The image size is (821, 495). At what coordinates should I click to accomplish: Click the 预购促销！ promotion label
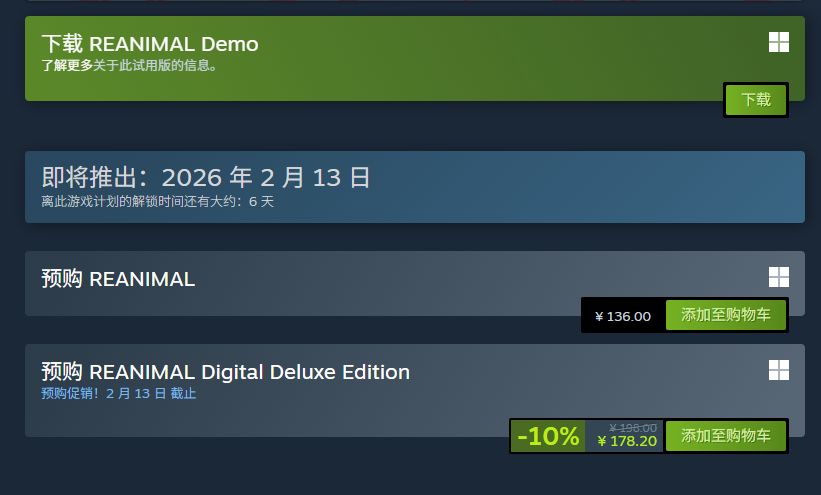[x=72, y=393]
